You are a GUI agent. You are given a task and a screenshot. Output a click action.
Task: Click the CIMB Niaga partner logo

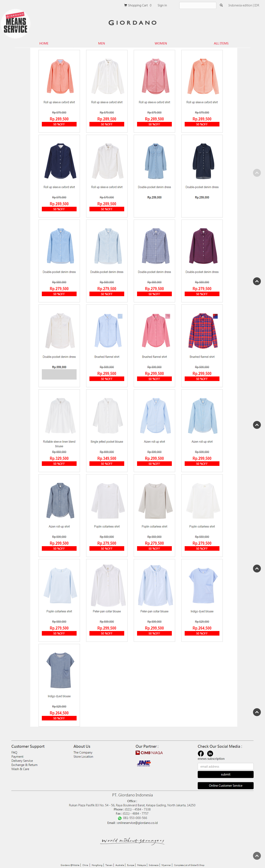[149, 753]
